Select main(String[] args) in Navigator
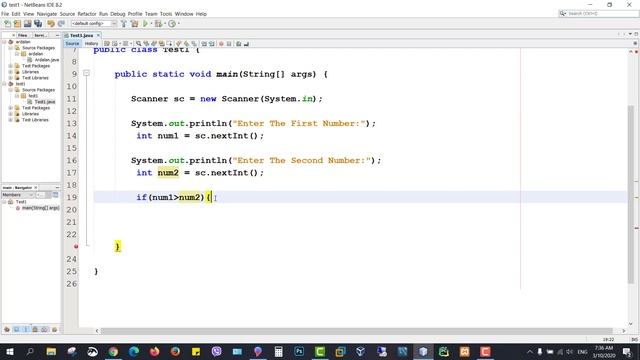This screenshot has width=640, height=360. [x=40, y=208]
